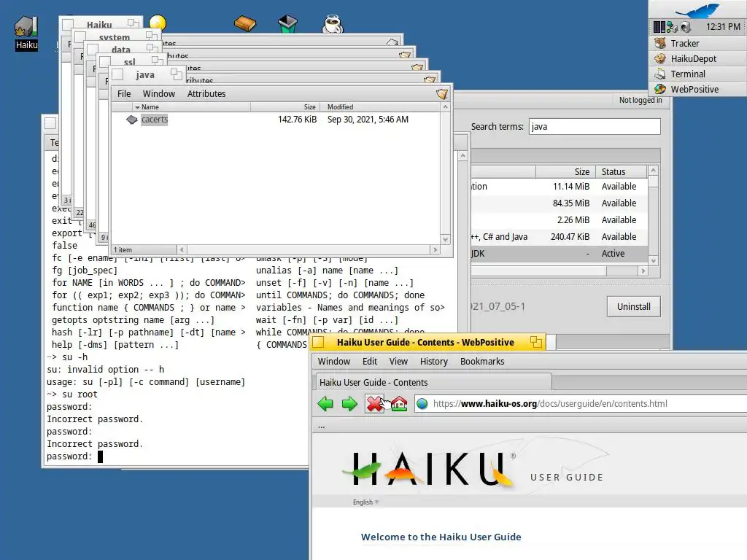Select the cacerts file icon
This screenshot has width=747, height=560.
coord(132,120)
